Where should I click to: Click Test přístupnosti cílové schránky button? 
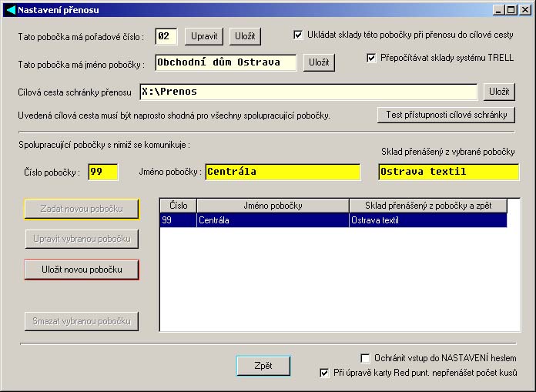point(446,115)
